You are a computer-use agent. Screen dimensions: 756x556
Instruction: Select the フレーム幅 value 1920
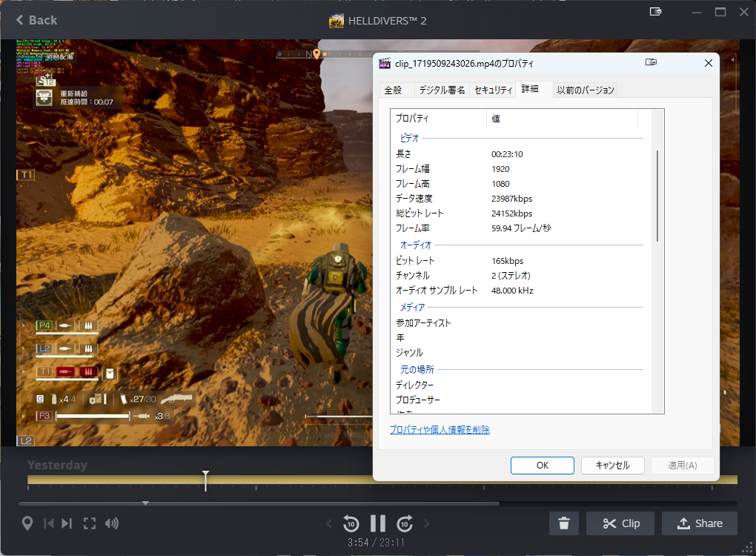pyautogui.click(x=500, y=169)
